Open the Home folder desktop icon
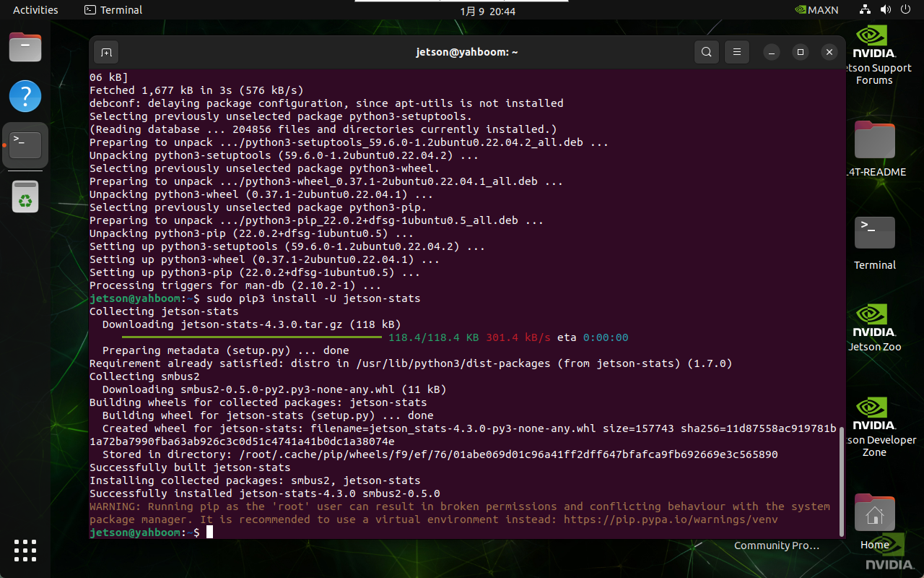This screenshot has width=924, height=578. point(874,522)
